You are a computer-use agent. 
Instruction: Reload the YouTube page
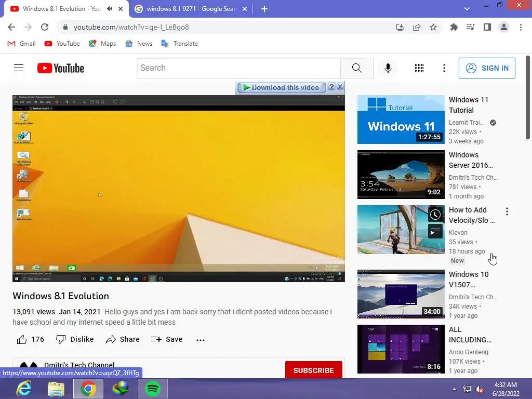[45, 27]
